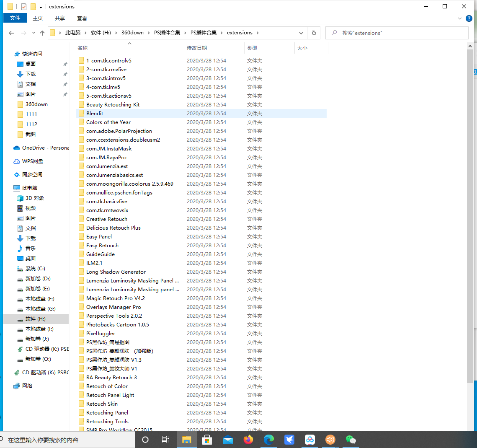Launch Microsoft Edge from the taskbar
This screenshot has width=477, height=448.
click(268, 440)
